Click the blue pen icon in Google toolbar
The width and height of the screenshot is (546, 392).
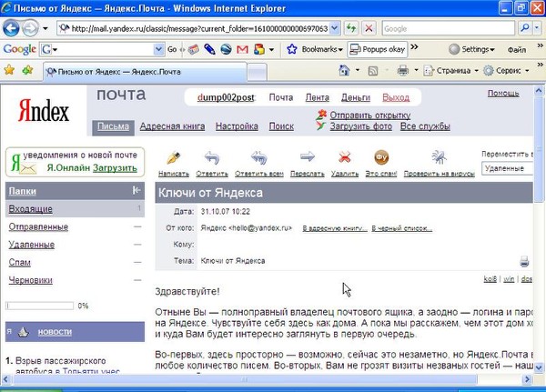point(209,49)
